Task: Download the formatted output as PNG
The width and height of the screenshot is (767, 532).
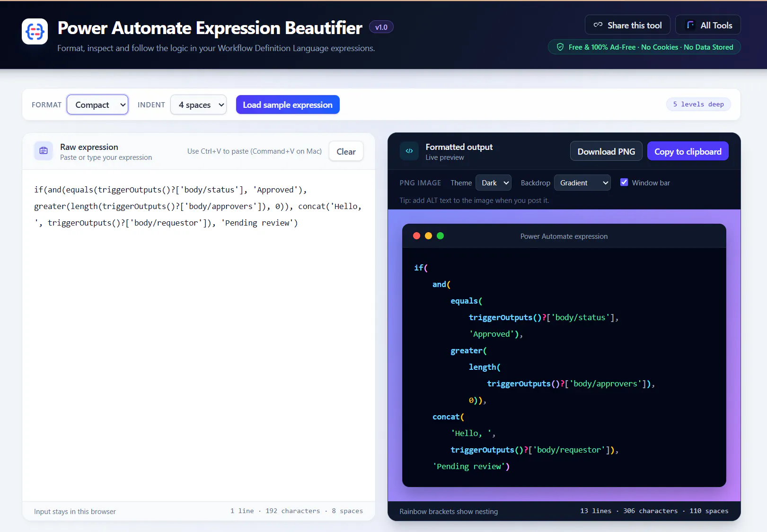Action: (x=606, y=151)
